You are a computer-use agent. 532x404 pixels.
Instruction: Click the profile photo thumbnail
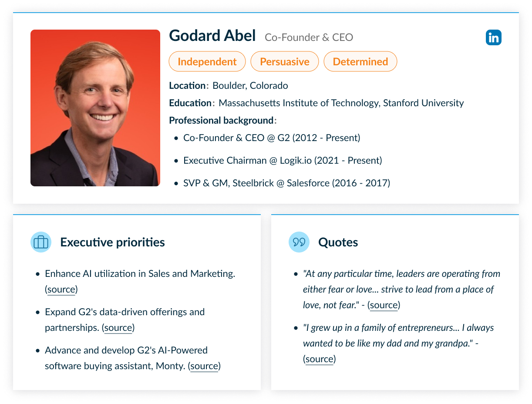95,108
